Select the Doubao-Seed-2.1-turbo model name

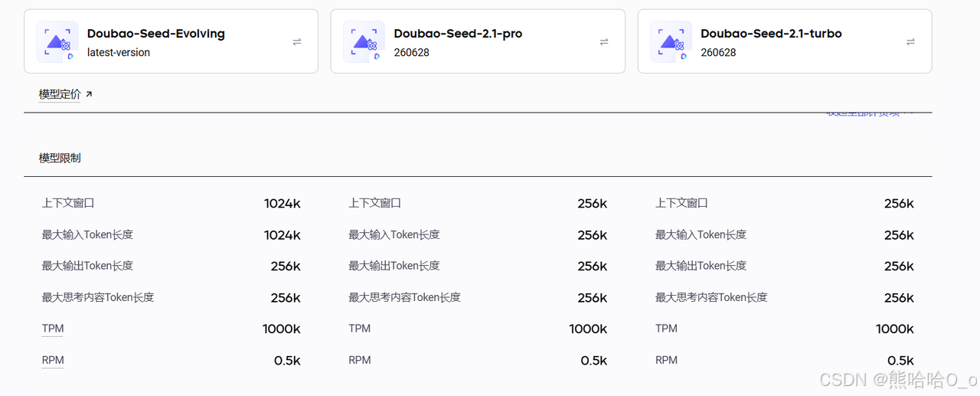(771, 34)
